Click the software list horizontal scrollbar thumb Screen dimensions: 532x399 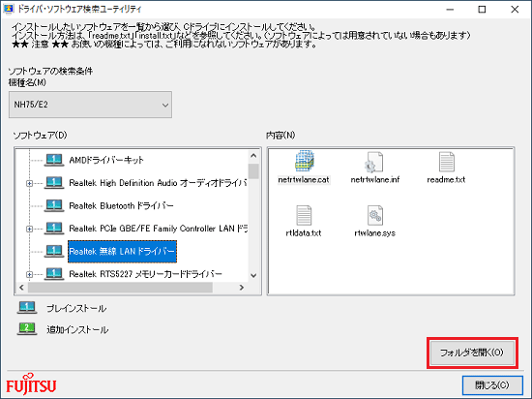[x=121, y=288]
